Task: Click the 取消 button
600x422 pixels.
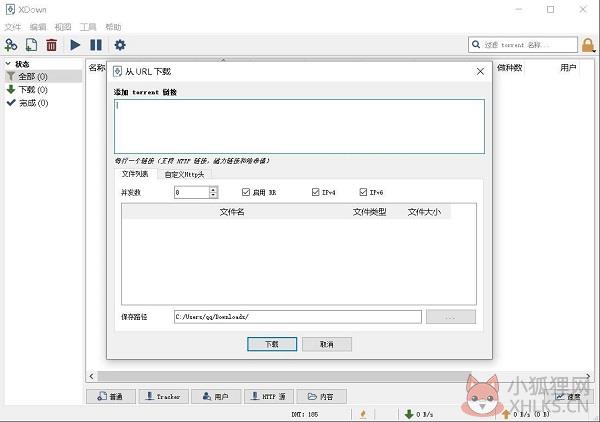Action: (327, 344)
